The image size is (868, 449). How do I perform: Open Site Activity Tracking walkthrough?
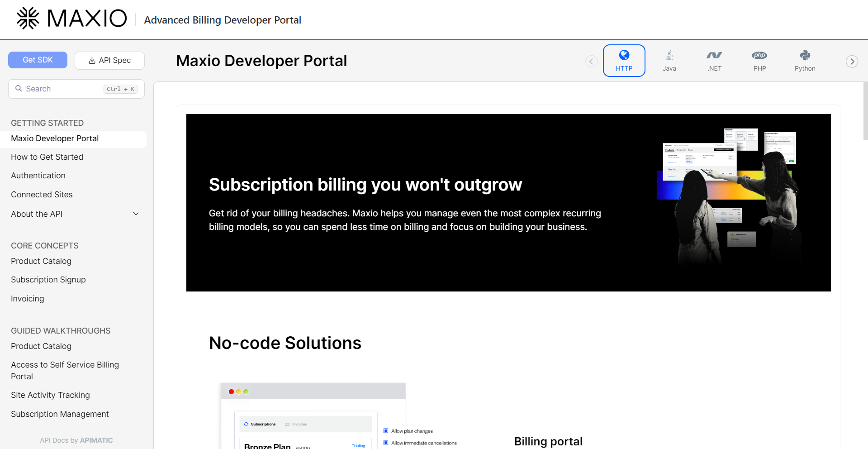click(50, 395)
